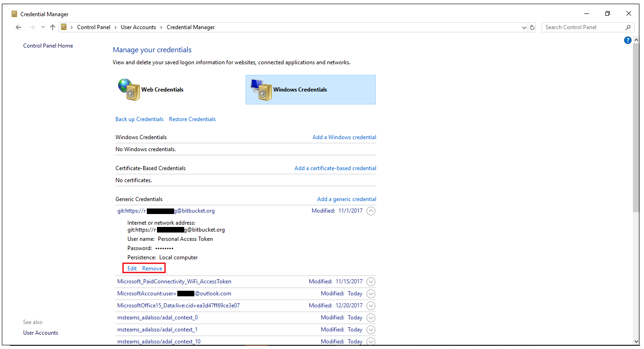
Task: Expand the MicrosoftAccount outlook.com entry chevron
Action: [x=371, y=294]
